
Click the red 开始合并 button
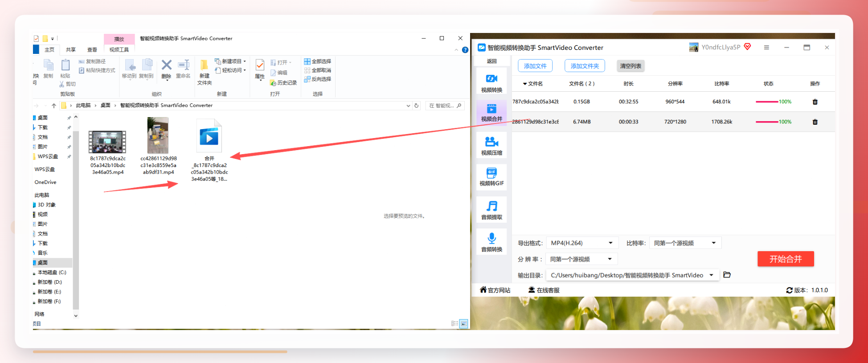tap(786, 259)
